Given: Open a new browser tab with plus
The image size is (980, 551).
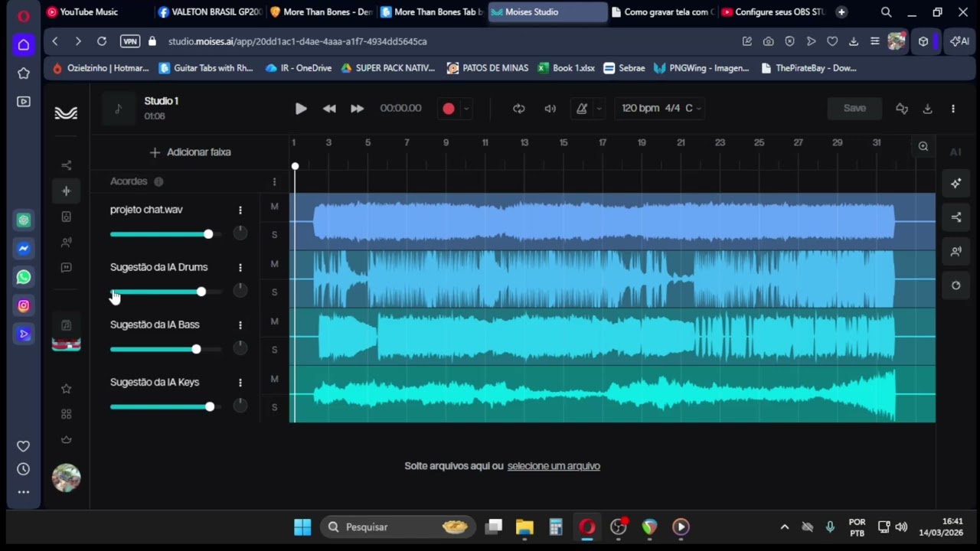Looking at the screenshot, I should 841,12.
